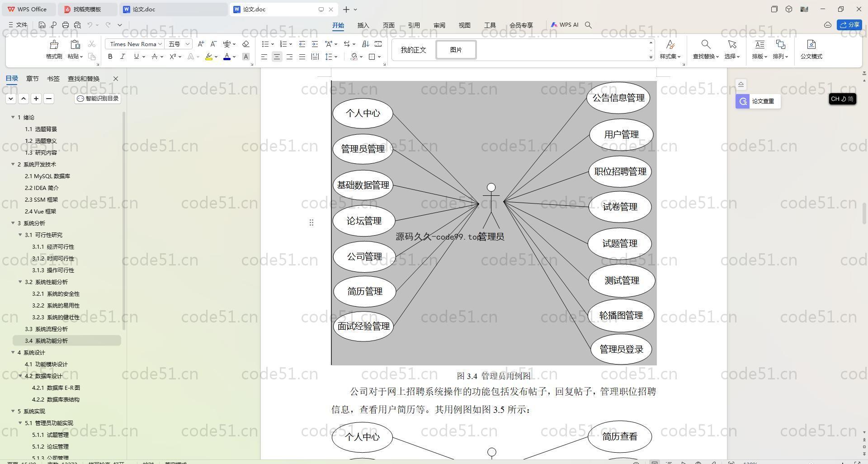Open the File (文件) menu
Screen dimensions: 868x464
click(18, 25)
